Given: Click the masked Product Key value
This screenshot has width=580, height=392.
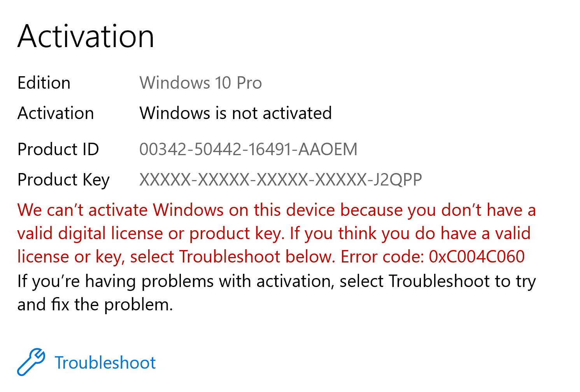Looking at the screenshot, I should (x=281, y=180).
